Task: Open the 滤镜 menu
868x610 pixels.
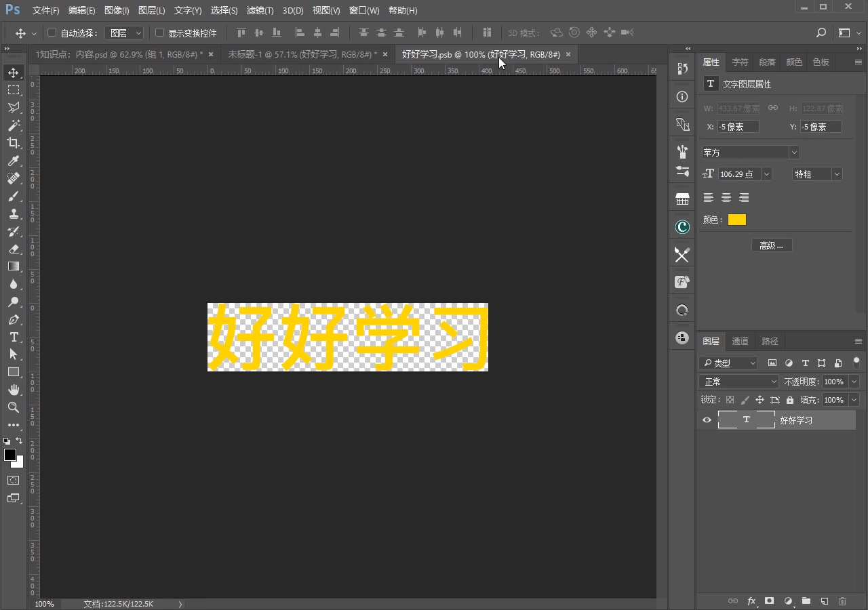Action: (258, 10)
